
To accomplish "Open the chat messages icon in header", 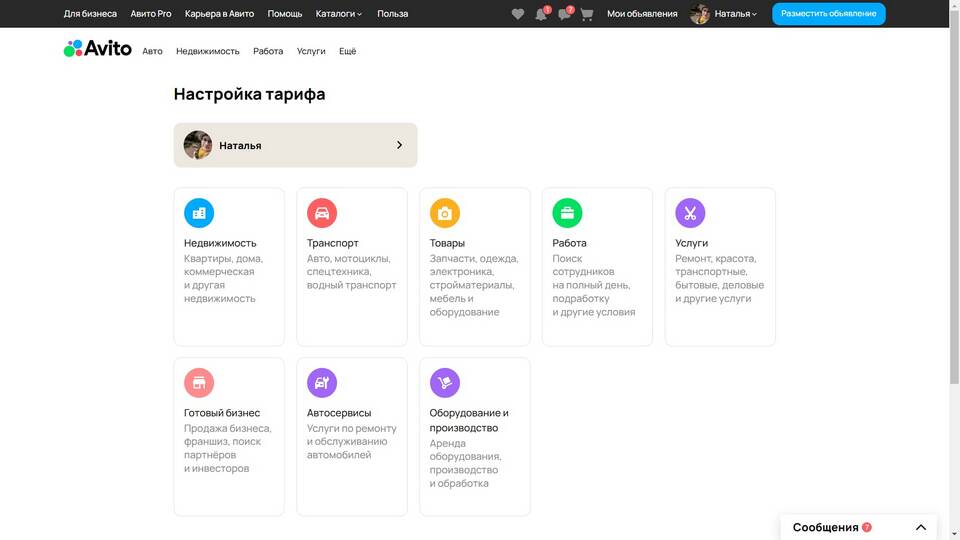I will (564, 14).
